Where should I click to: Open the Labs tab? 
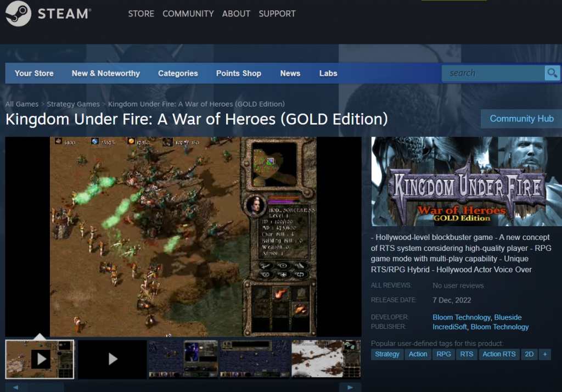(328, 73)
